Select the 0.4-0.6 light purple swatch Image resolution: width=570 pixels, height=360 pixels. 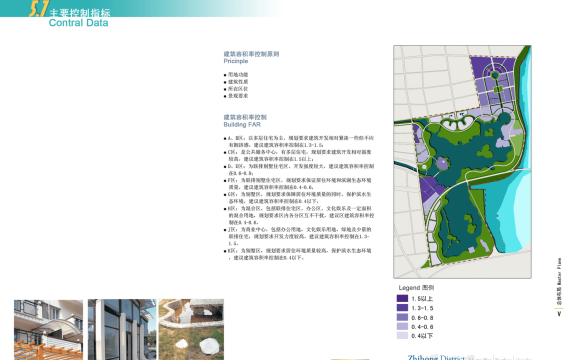click(402, 327)
